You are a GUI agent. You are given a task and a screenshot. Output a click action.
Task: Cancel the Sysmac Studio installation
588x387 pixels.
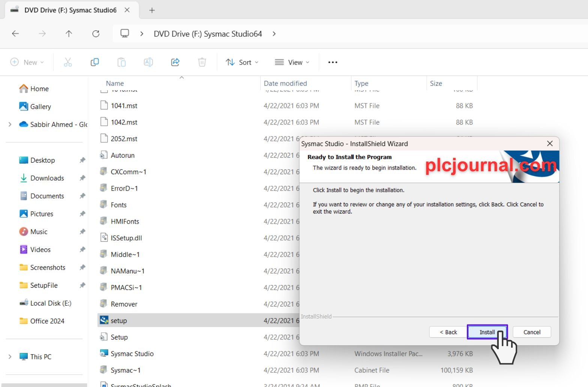[x=532, y=332]
